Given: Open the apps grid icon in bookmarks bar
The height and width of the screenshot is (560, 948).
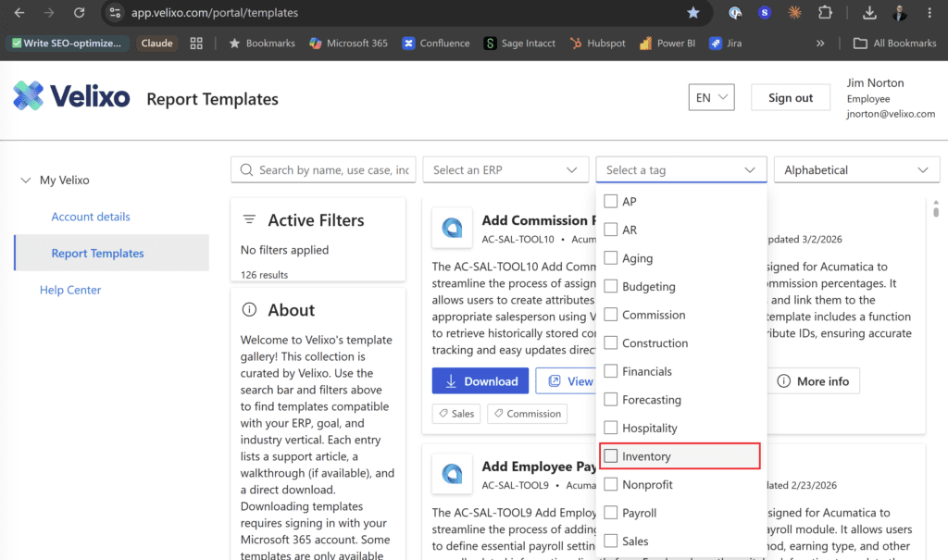Looking at the screenshot, I should click(196, 44).
